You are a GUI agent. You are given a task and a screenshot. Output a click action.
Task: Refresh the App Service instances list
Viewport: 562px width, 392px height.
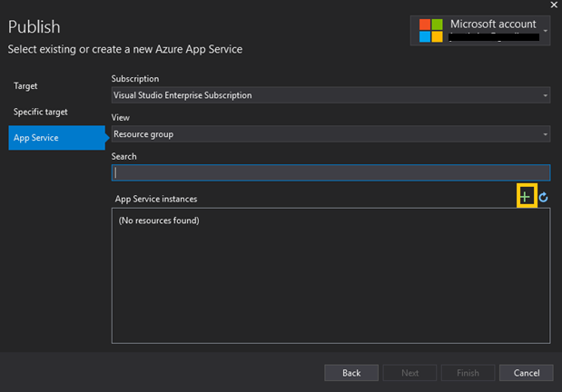[543, 197]
